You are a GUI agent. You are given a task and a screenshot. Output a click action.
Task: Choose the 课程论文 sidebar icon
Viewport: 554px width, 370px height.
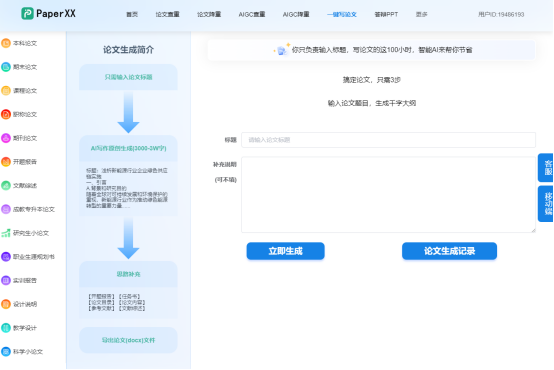pos(6,90)
